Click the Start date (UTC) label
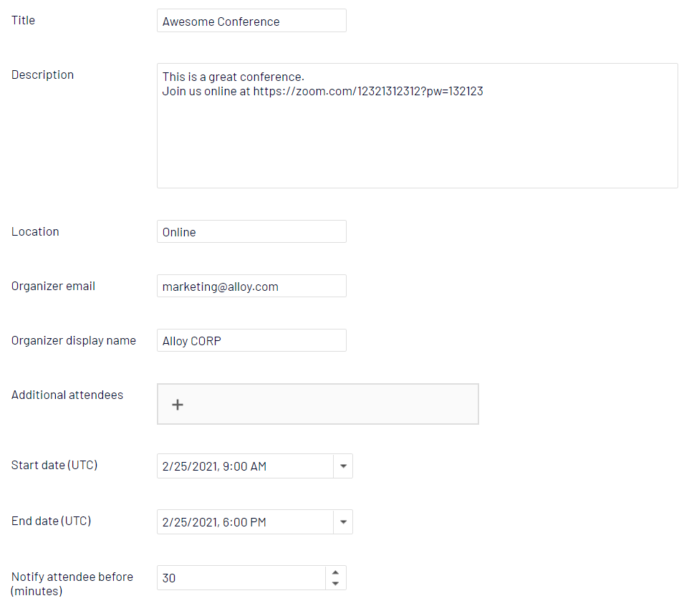The height and width of the screenshot is (616, 684). [54, 465]
